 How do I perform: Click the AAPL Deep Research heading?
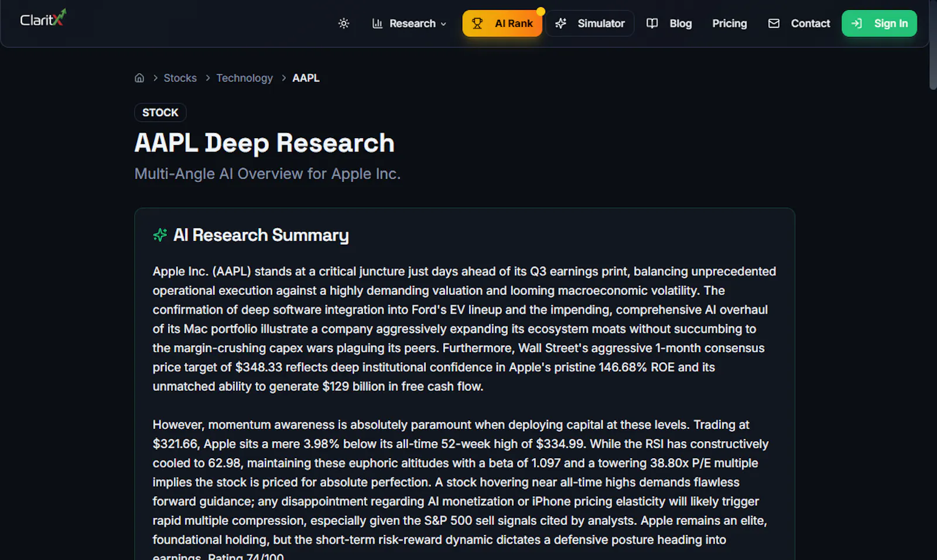[x=265, y=143]
